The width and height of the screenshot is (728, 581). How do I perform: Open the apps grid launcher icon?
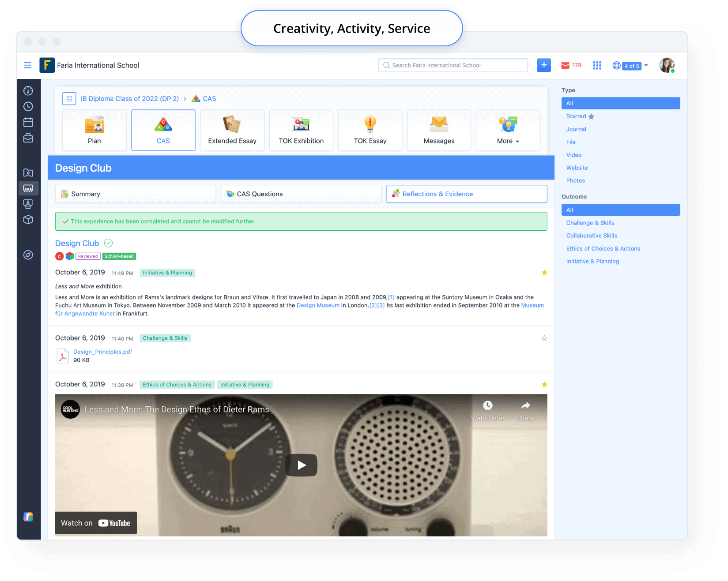coord(597,65)
